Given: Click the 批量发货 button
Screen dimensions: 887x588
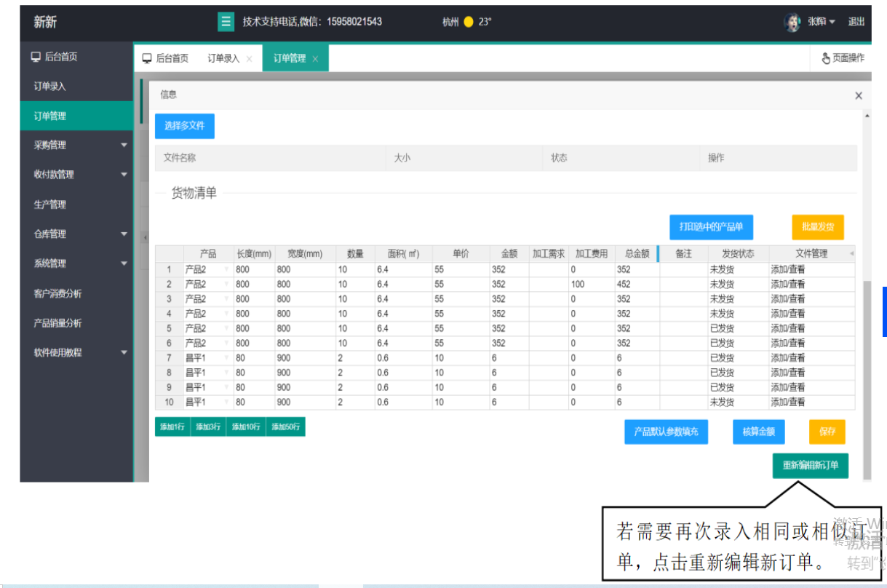Looking at the screenshot, I should coord(818,227).
